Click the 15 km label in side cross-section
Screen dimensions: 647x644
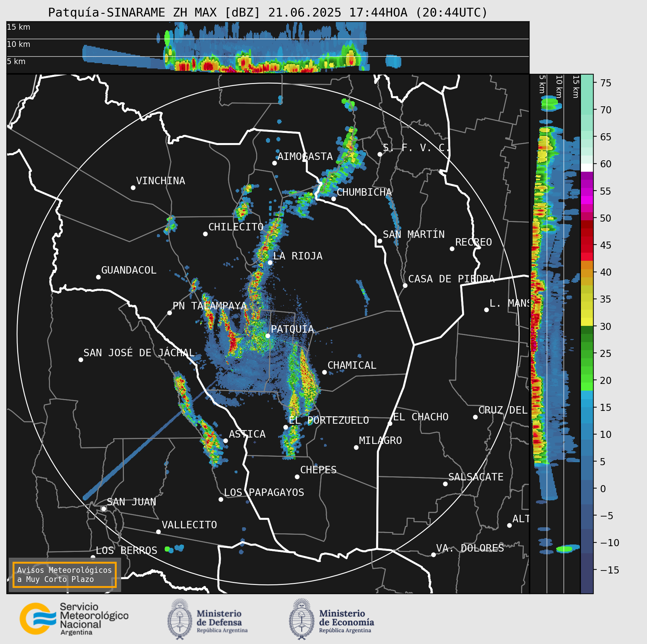point(576,87)
